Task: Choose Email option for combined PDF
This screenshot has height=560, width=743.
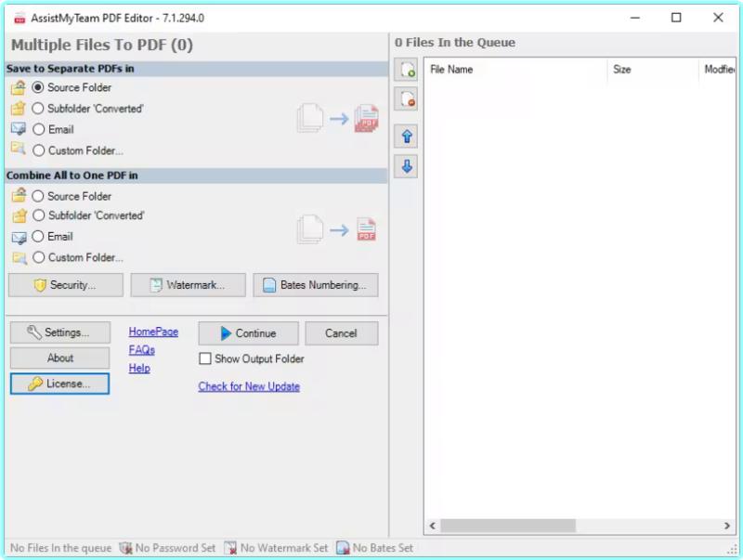Action: click(53, 237)
